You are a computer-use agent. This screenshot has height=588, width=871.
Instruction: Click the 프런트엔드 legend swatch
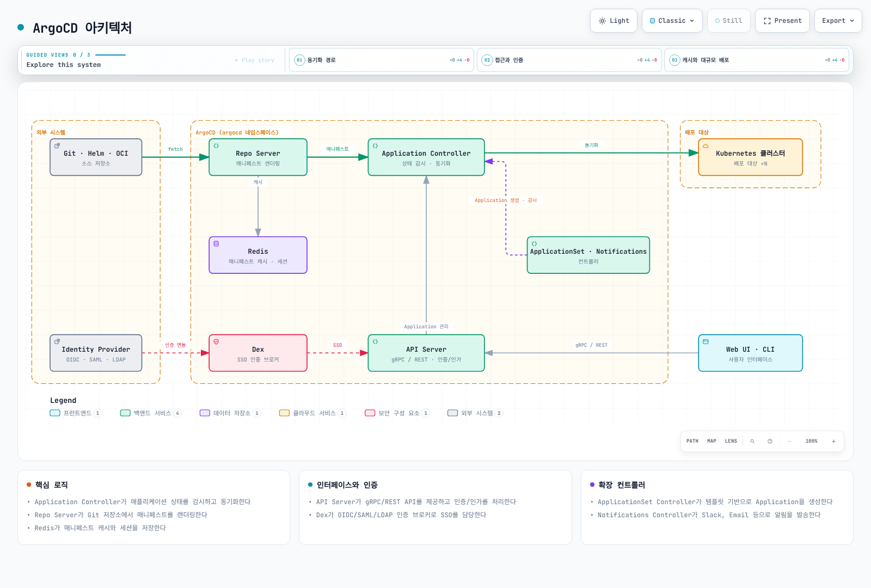(x=55, y=413)
